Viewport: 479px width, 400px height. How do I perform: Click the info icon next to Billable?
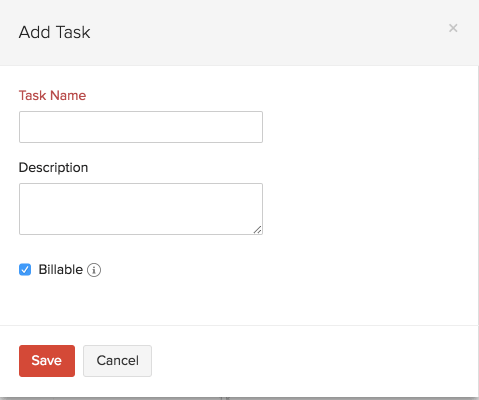(94, 270)
